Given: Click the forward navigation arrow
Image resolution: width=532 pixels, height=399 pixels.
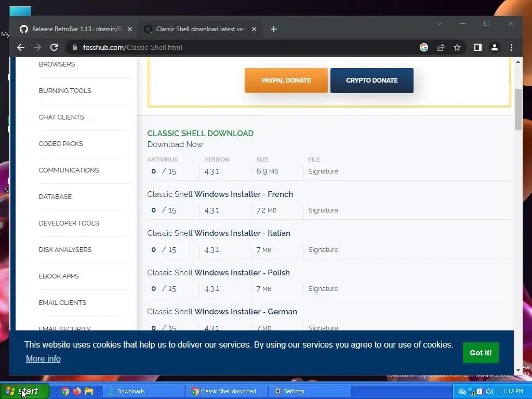Looking at the screenshot, I should point(37,47).
